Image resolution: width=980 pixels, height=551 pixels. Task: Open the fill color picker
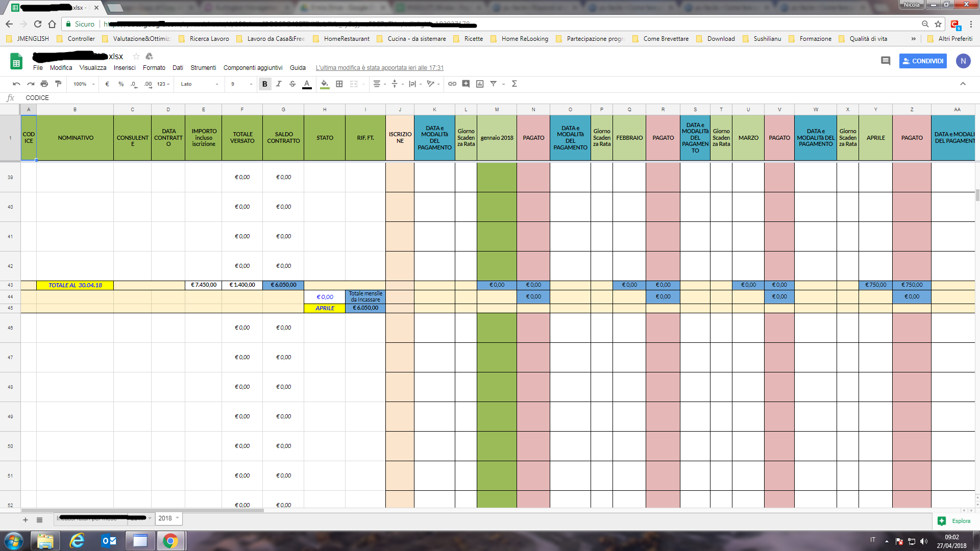325,84
